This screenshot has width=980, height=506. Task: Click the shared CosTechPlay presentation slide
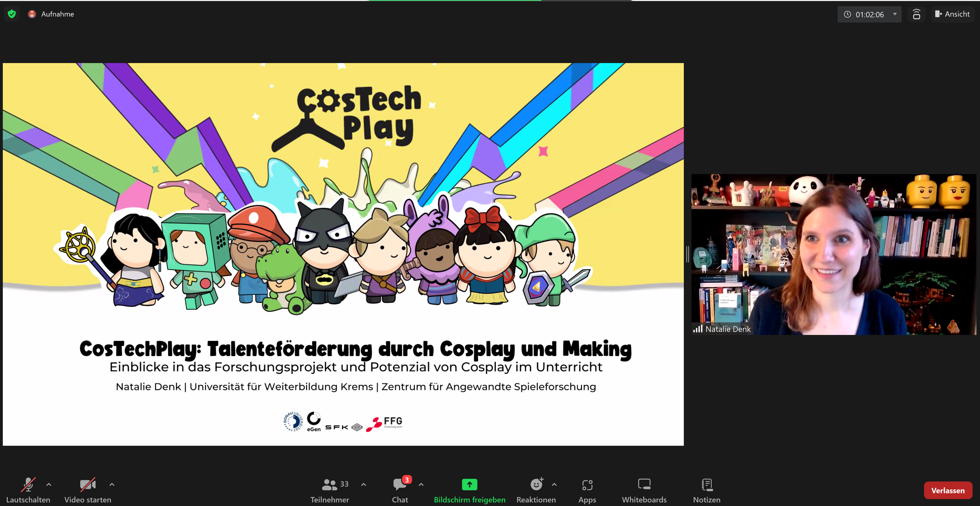pos(343,254)
